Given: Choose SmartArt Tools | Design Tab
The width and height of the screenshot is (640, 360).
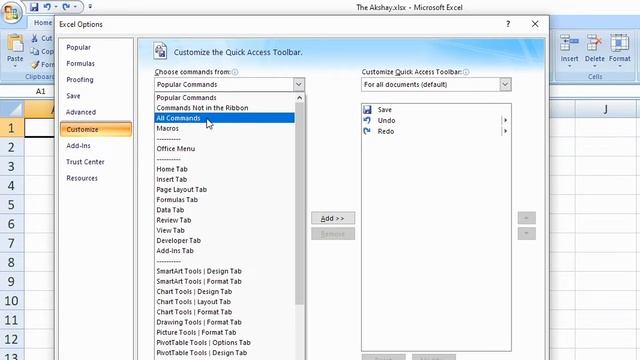Looking at the screenshot, I should click(224, 271).
